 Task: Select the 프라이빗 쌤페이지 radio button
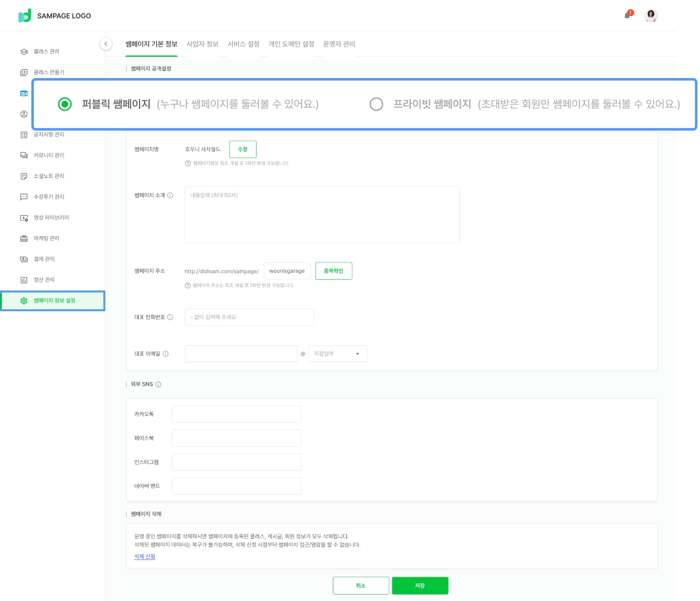pos(376,104)
